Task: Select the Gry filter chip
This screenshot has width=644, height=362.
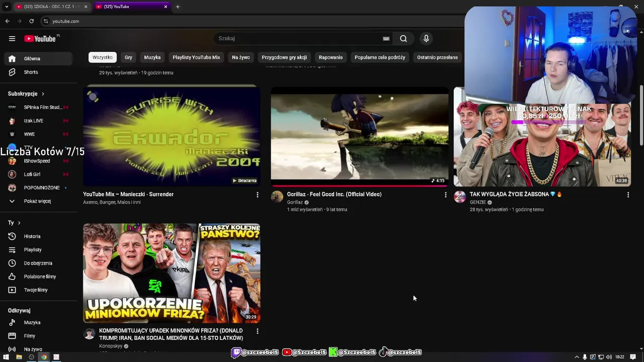Action: click(x=128, y=57)
